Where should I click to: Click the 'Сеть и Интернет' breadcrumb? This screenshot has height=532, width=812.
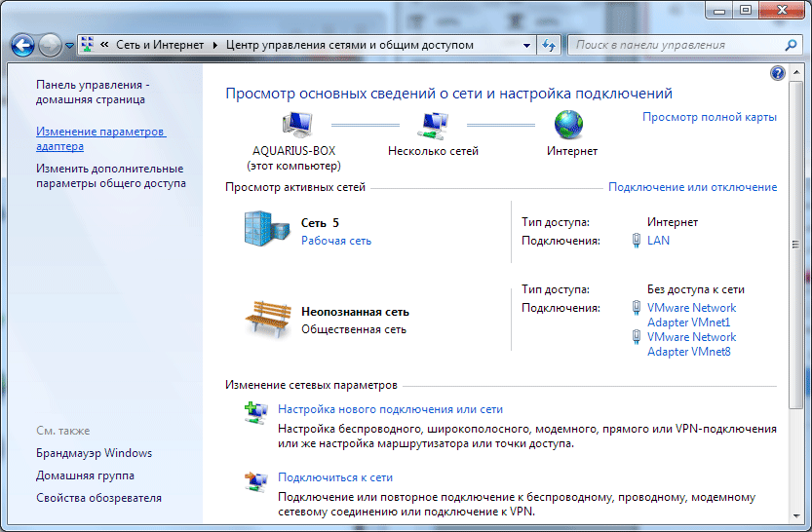pos(160,45)
